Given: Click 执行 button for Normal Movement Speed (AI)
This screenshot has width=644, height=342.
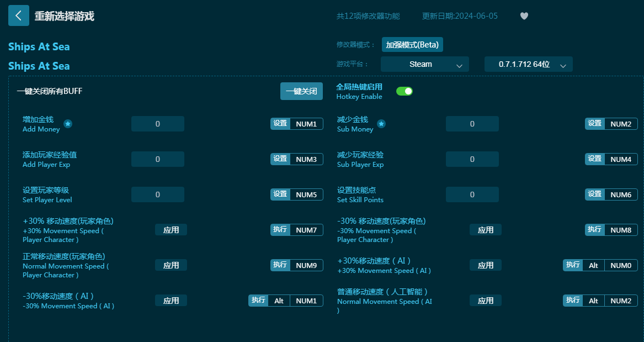Looking at the screenshot, I should 573,301.
